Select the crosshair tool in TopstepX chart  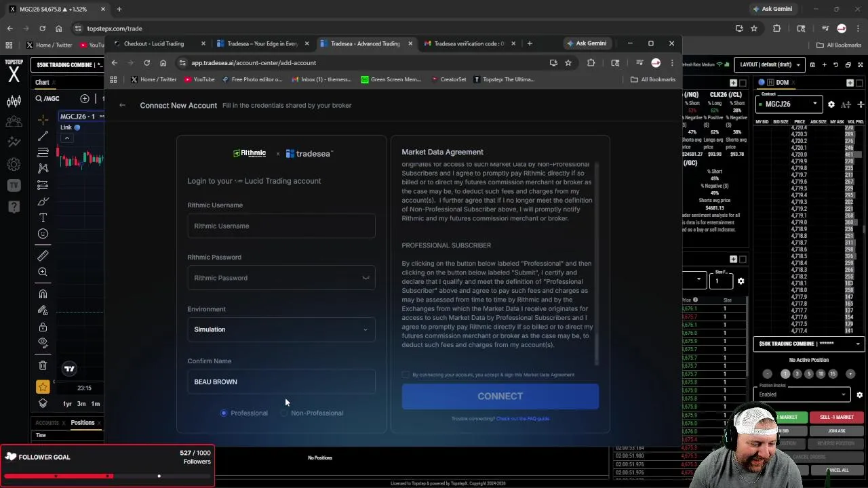pos(43,120)
